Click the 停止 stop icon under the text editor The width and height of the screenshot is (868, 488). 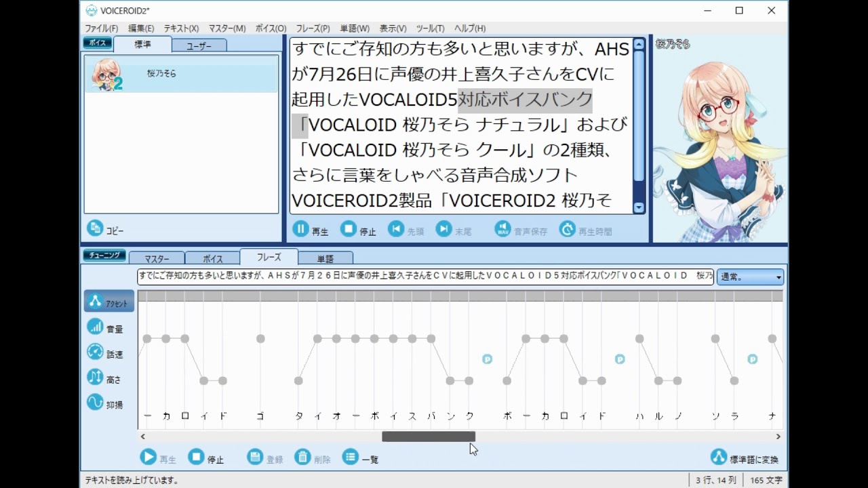[348, 229]
